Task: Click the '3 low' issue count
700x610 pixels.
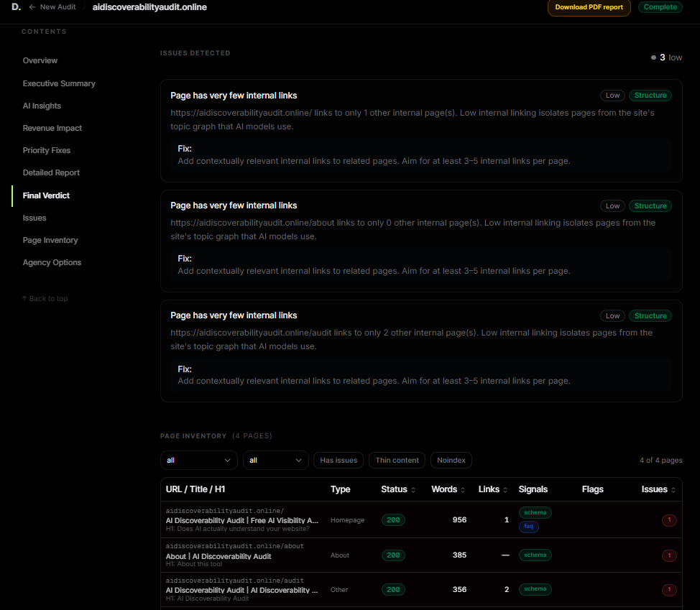Action: coord(666,57)
